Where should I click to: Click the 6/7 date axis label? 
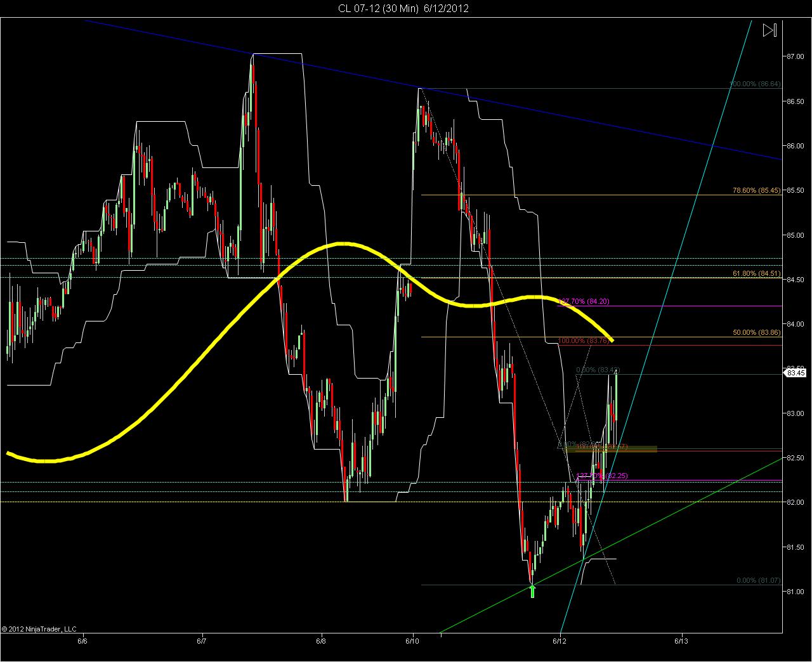coord(202,641)
